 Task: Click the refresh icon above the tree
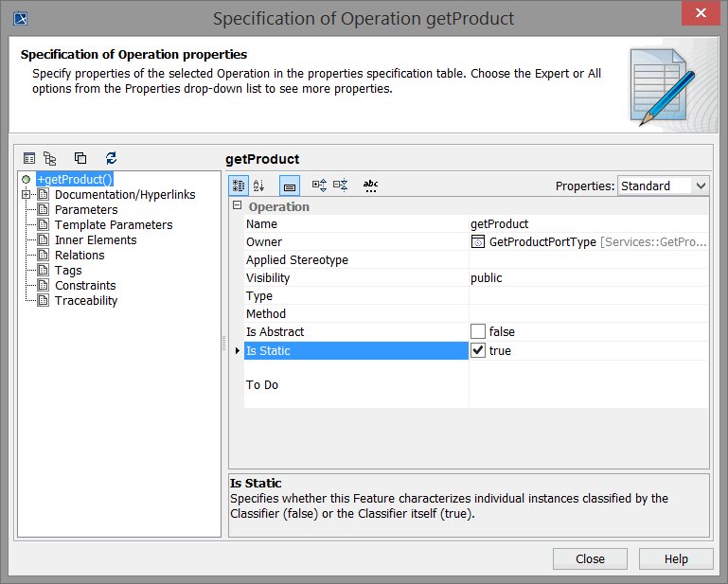111,158
